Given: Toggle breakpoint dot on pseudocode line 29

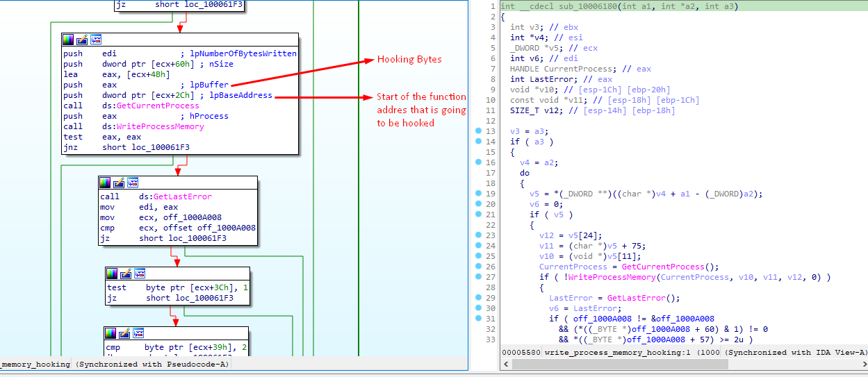Looking at the screenshot, I should coord(478,298).
